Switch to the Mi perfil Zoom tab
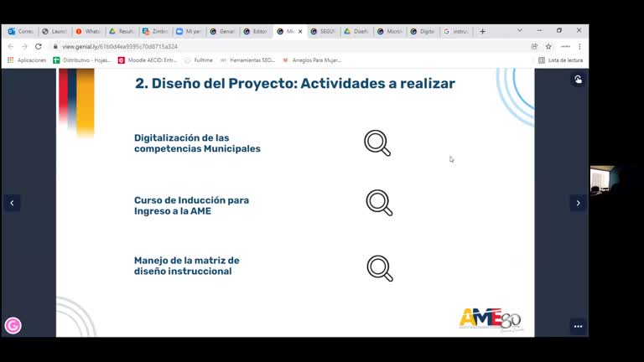The image size is (644, 362). [189, 31]
